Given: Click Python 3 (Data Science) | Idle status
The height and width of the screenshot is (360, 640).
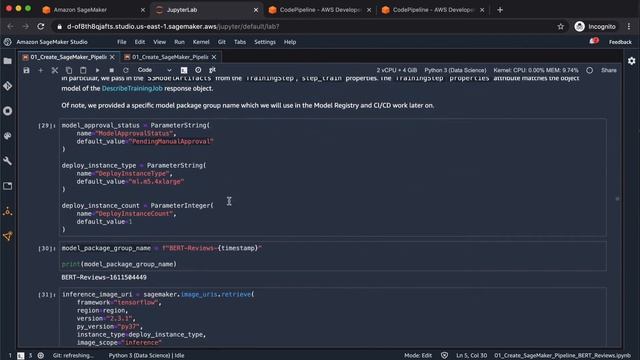Looking at the screenshot, I should coord(146,356).
